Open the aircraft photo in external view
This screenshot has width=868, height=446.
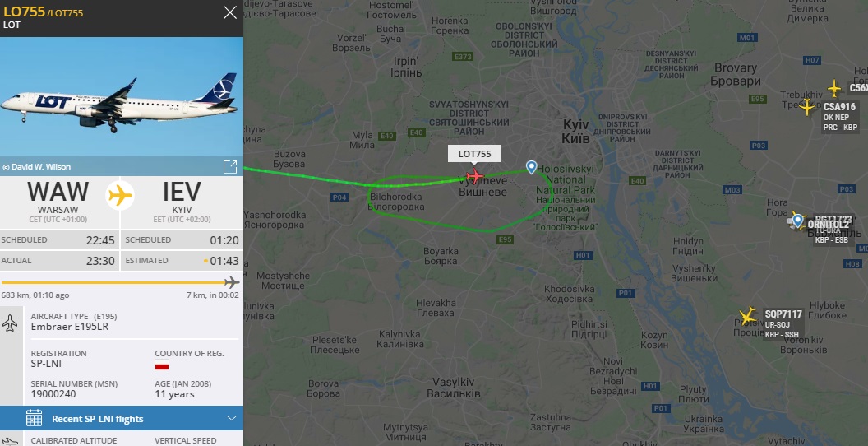pyautogui.click(x=229, y=167)
